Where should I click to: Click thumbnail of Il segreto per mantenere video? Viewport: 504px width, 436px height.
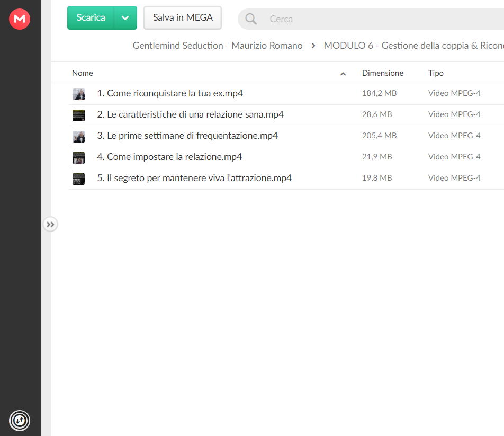tap(78, 179)
